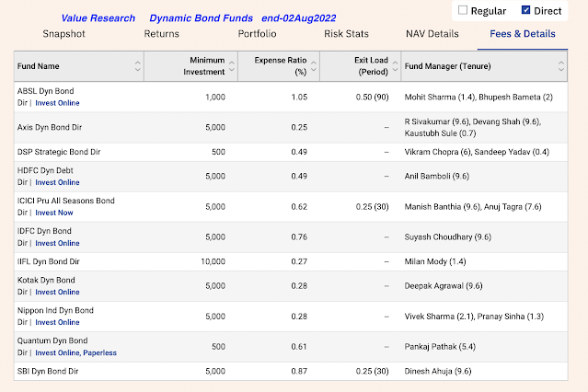Sort by Expense Ratio column arrows
The width and height of the screenshot is (588, 392).
[314, 66]
